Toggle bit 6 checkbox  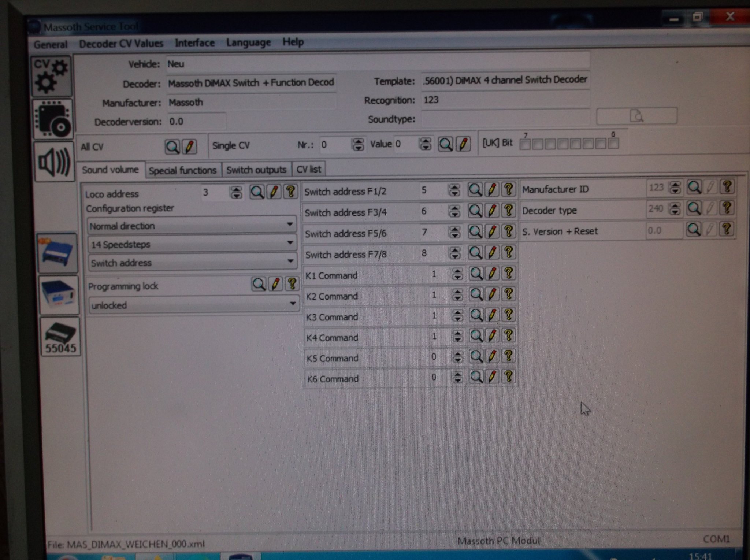(538, 144)
